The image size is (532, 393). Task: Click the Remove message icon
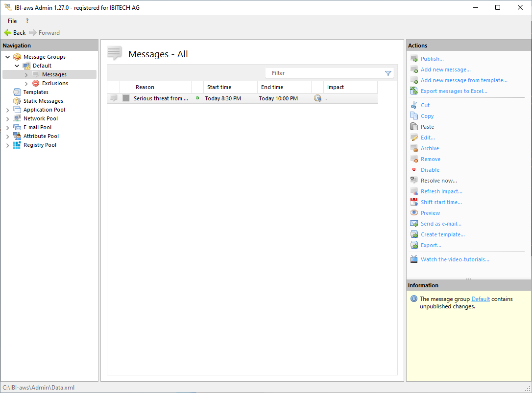(x=414, y=159)
